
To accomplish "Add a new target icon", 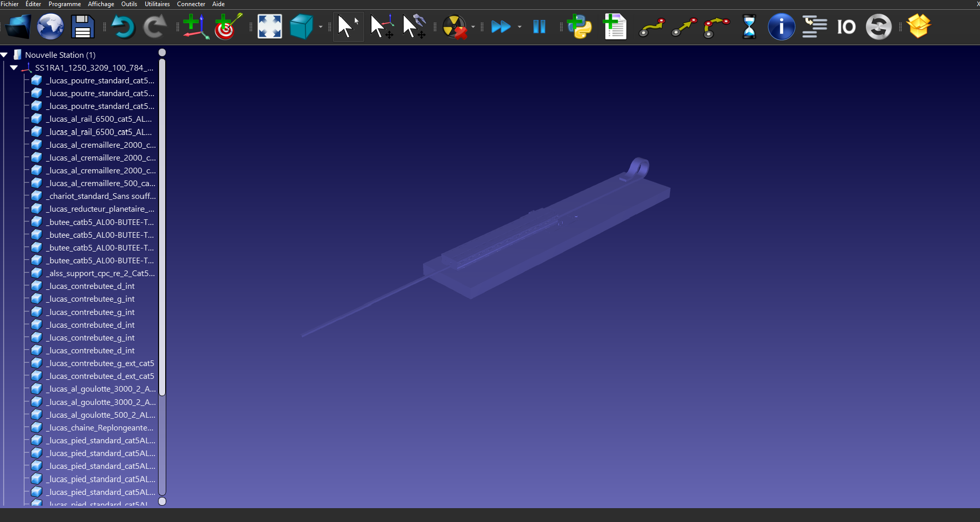I will pyautogui.click(x=228, y=27).
